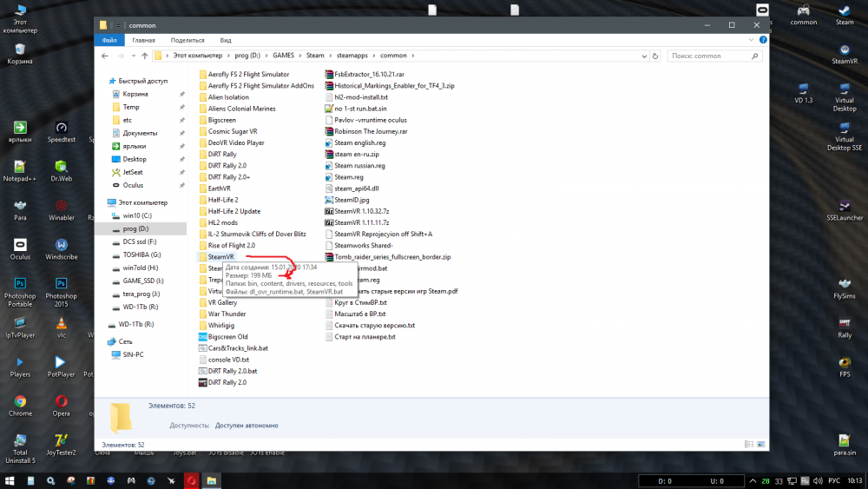Open recent locations dropdown arrow
868x489 pixels.
tap(134, 56)
